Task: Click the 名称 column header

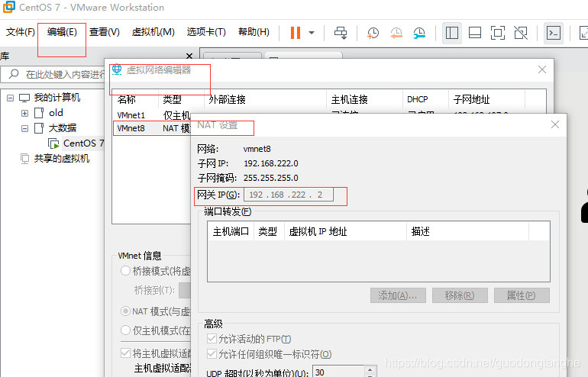Action: (x=135, y=99)
